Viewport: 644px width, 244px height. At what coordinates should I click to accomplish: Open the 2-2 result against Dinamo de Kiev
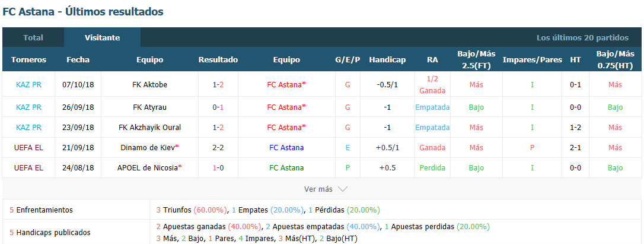218,148
